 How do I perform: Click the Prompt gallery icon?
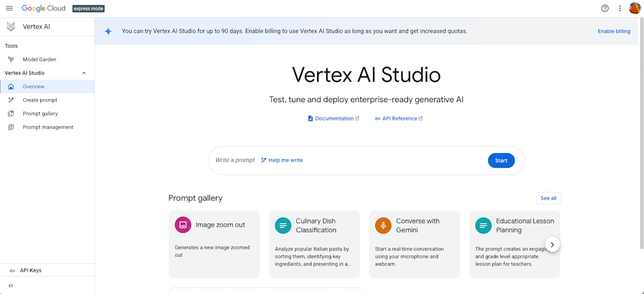11,113
